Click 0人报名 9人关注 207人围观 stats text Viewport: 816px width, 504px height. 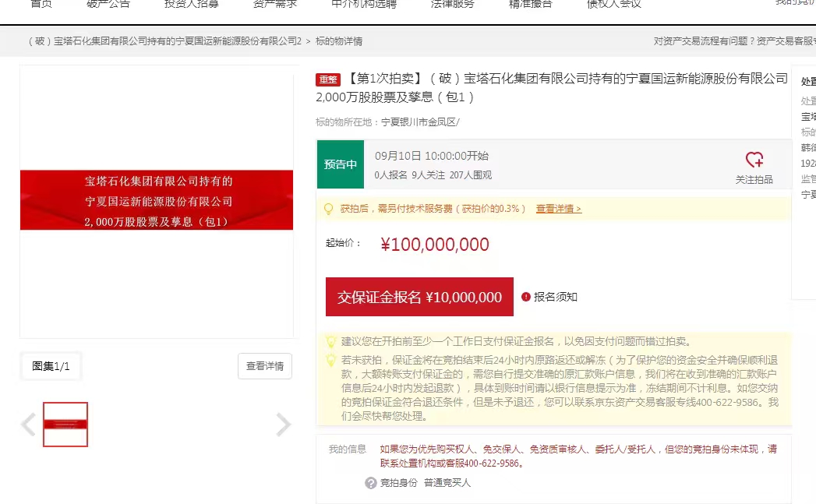[433, 175]
